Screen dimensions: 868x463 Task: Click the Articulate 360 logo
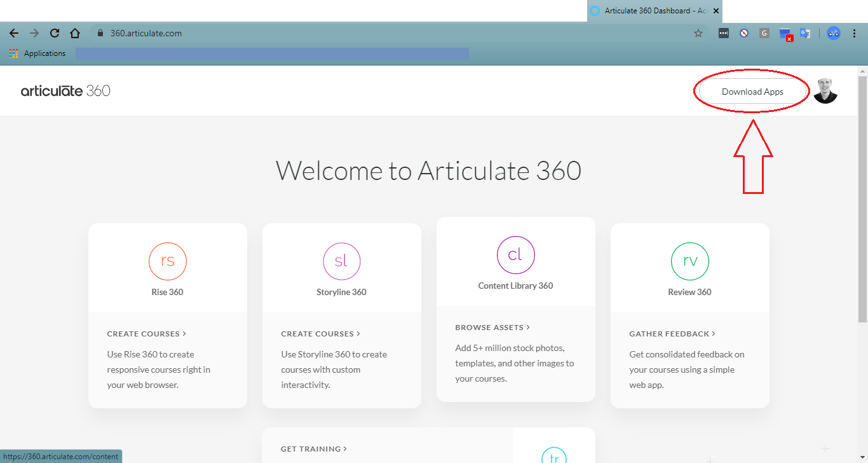(65, 91)
